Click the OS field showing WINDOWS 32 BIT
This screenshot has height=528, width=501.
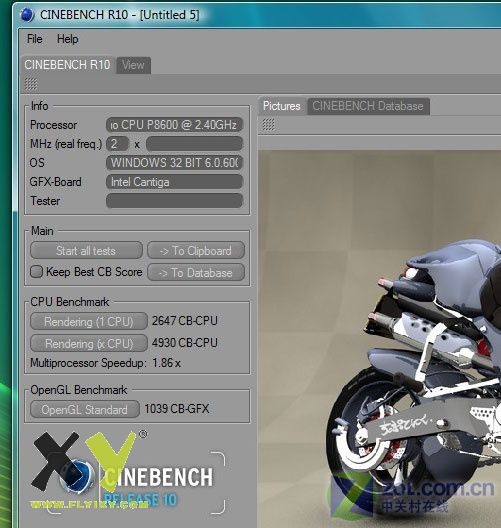pyautogui.click(x=174, y=163)
